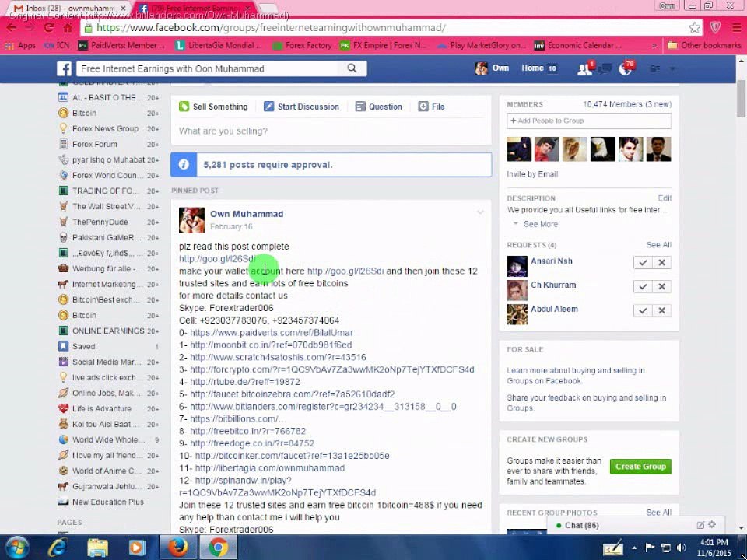Viewport: 747px width, 560px height.
Task: Open Chrome hamburger menu
Action: click(737, 28)
